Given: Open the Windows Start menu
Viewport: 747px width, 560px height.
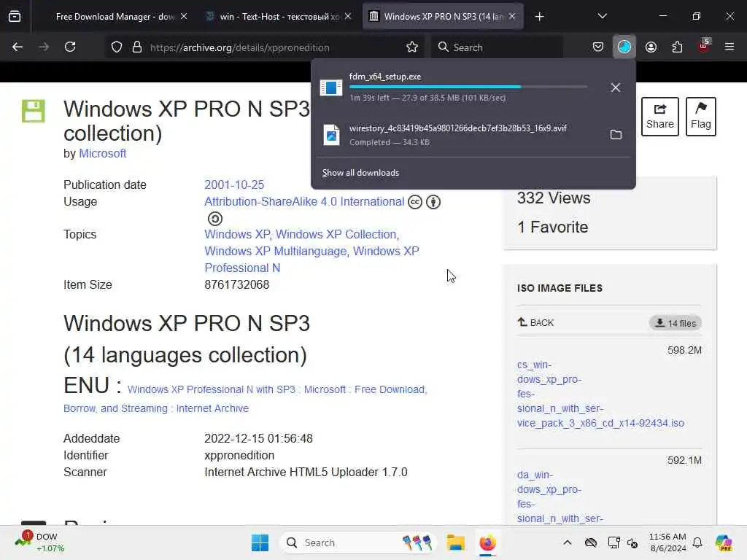Looking at the screenshot, I should (260, 542).
